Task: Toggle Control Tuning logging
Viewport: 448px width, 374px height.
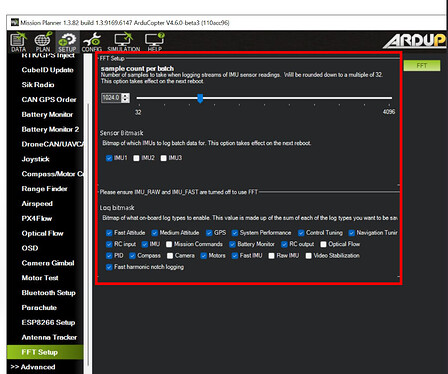Action: pyautogui.click(x=301, y=233)
